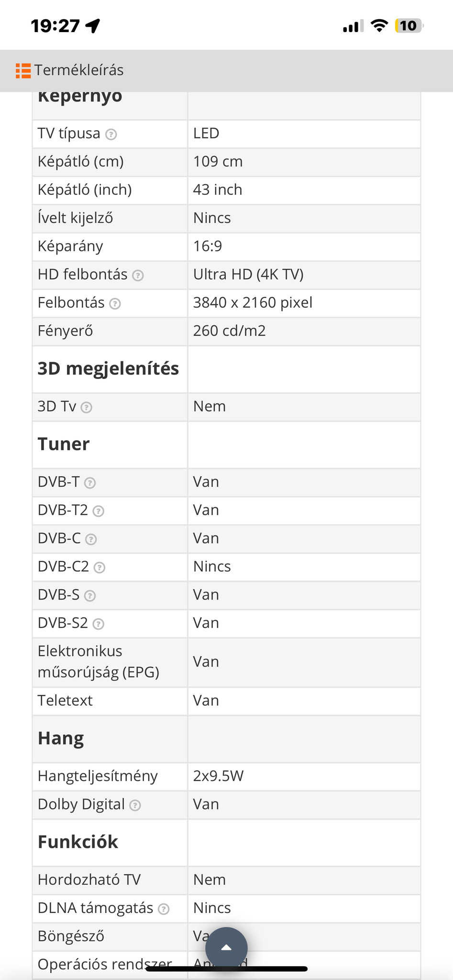Open the DVB-C info icon

(91, 540)
